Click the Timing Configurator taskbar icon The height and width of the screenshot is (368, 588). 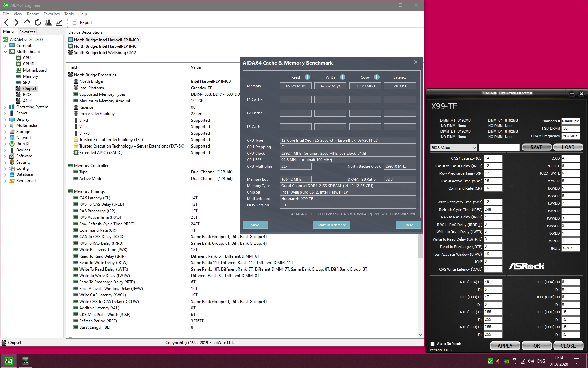[x=26, y=361]
